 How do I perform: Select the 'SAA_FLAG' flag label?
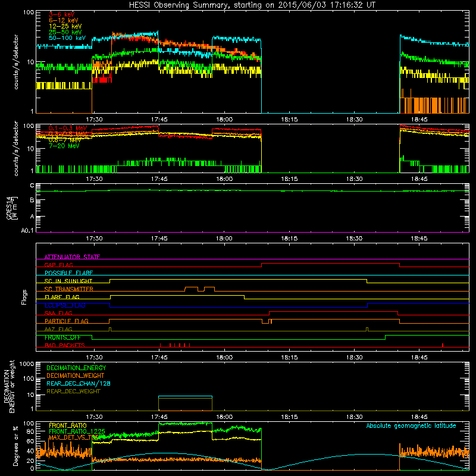tap(58, 313)
